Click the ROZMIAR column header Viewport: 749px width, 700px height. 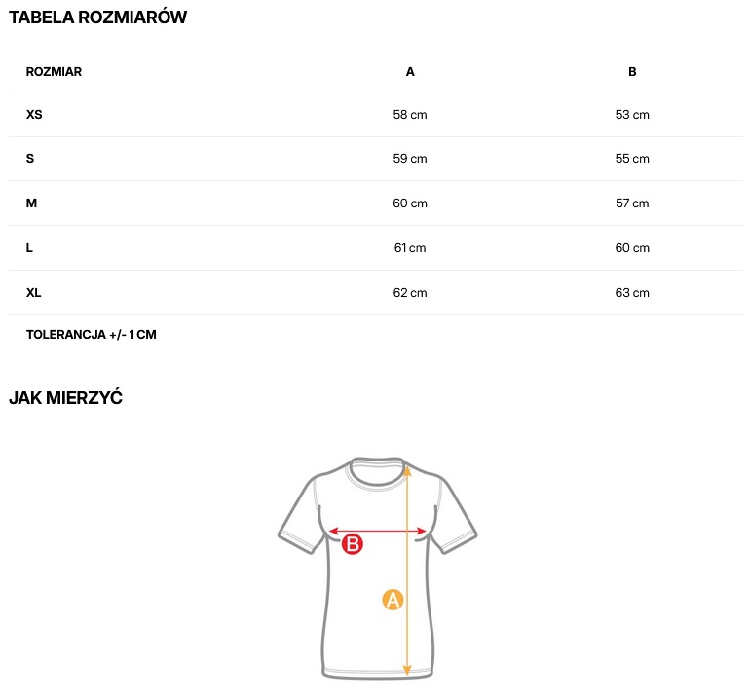pyautogui.click(x=54, y=72)
